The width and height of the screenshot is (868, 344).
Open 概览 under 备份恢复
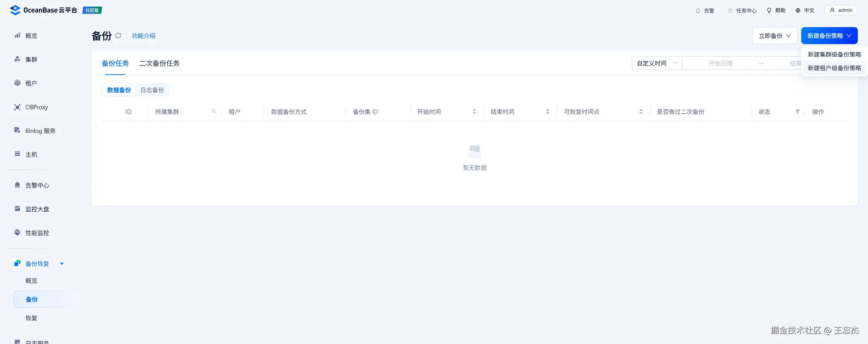pos(31,281)
